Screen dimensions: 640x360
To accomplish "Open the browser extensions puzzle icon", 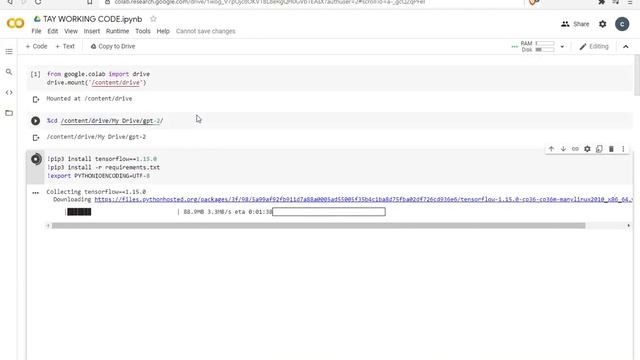I will click(x=601, y=2).
